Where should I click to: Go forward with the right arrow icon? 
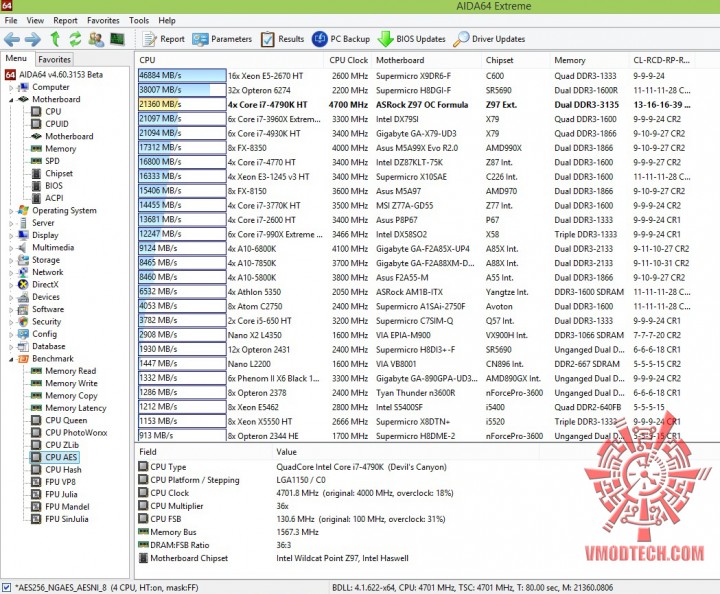[33, 39]
